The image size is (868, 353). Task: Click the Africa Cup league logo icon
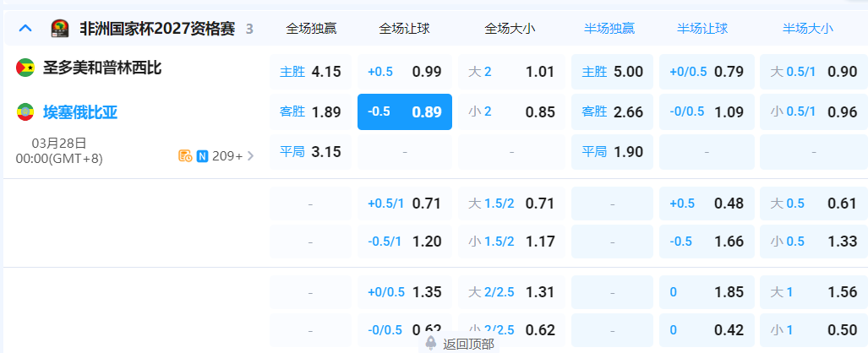[60, 28]
